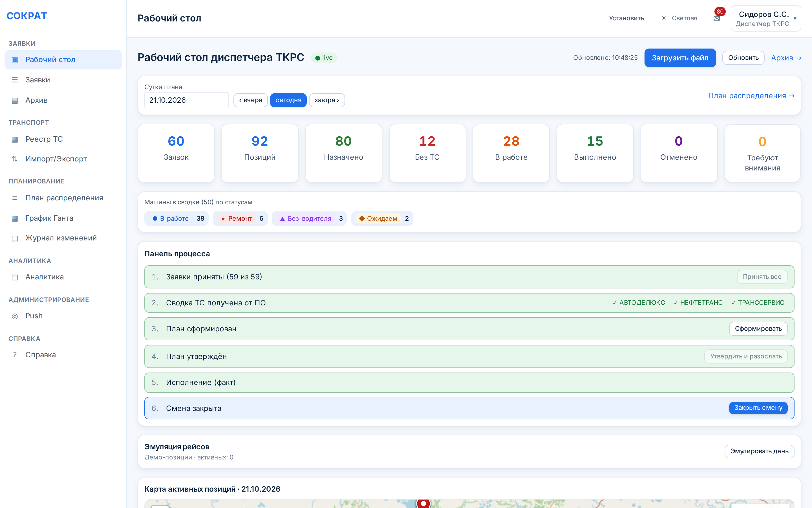Open the Без ТС counter card
Image resolution: width=812 pixels, height=508 pixels.
[x=427, y=153]
